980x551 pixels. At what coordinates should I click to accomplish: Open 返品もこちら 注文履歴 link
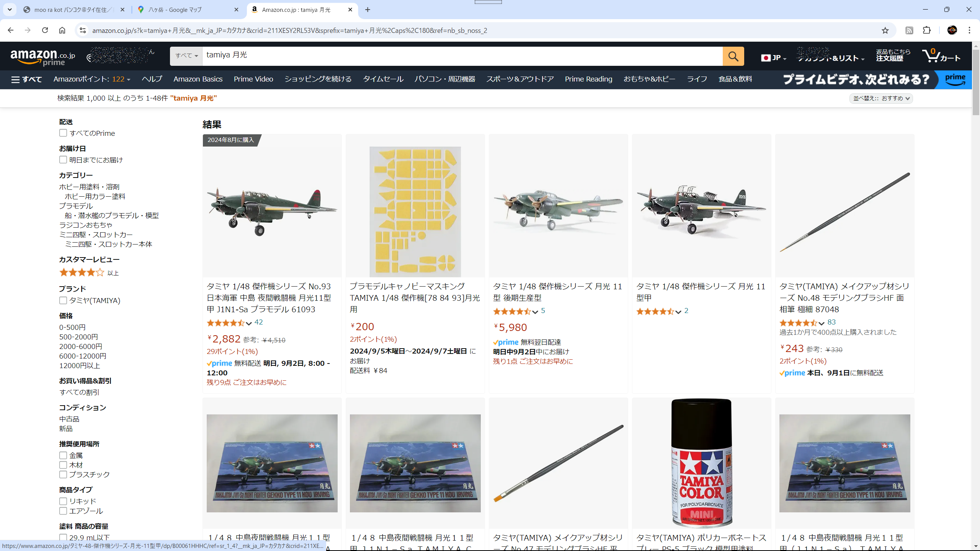coord(893,55)
